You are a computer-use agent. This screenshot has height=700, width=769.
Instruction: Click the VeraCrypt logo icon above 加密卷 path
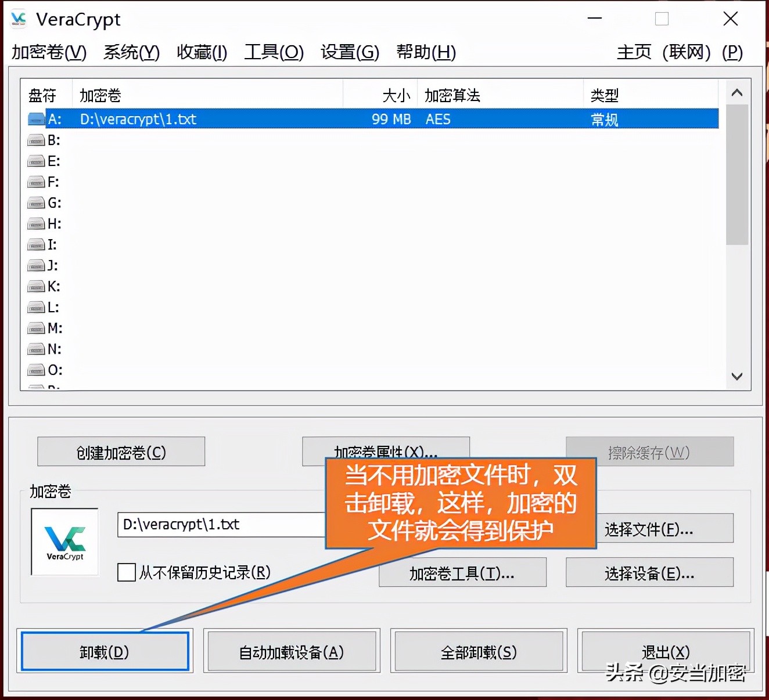64,541
